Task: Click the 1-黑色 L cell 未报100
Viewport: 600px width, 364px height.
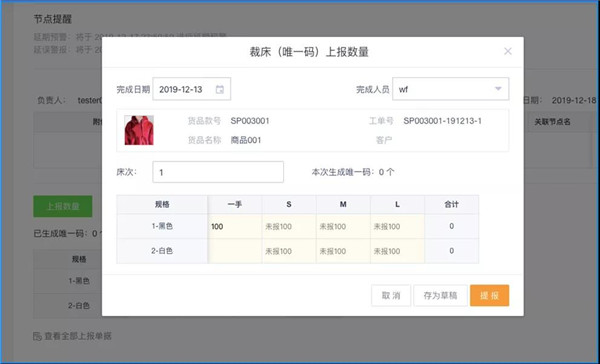Action: [397, 226]
